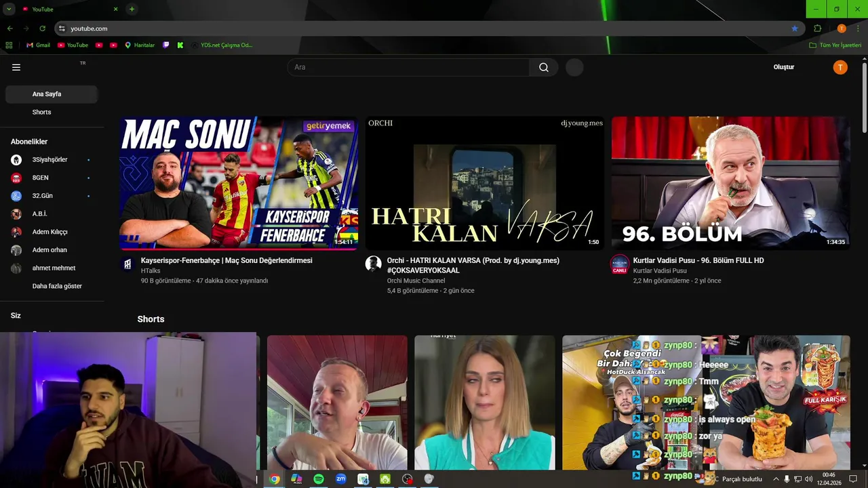Viewport: 868px width, 488px height.
Task: Open ahmet mehmet in subscriptions
Action: [x=52, y=268]
